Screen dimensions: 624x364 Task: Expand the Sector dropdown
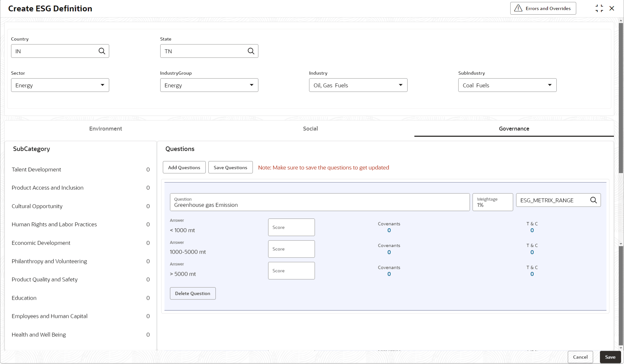tap(102, 85)
